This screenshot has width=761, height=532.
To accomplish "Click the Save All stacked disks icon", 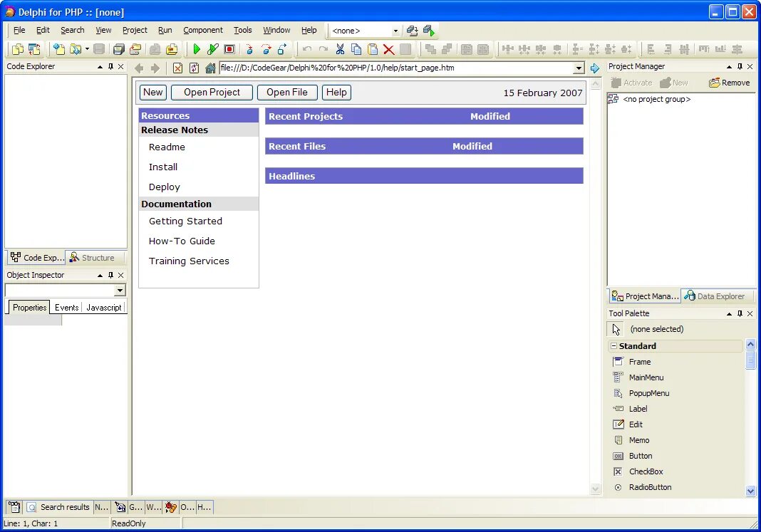I will point(118,49).
